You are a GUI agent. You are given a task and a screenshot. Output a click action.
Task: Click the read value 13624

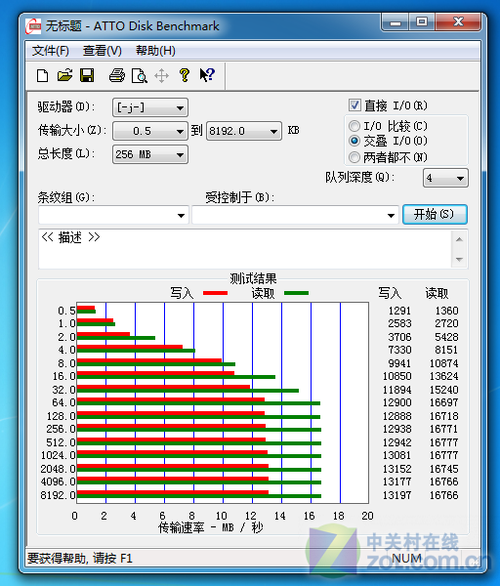click(444, 376)
